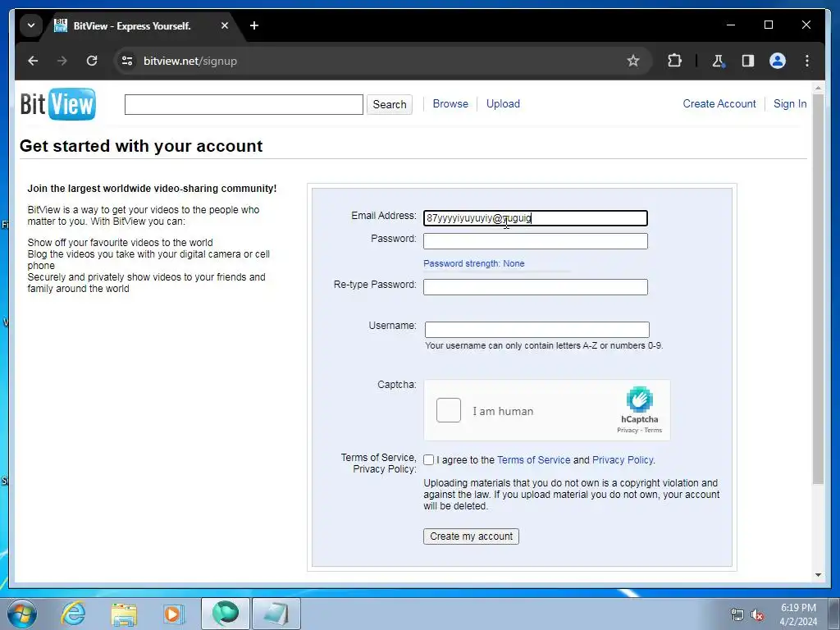Submit with Create my account button
The height and width of the screenshot is (630, 840).
[x=471, y=536]
